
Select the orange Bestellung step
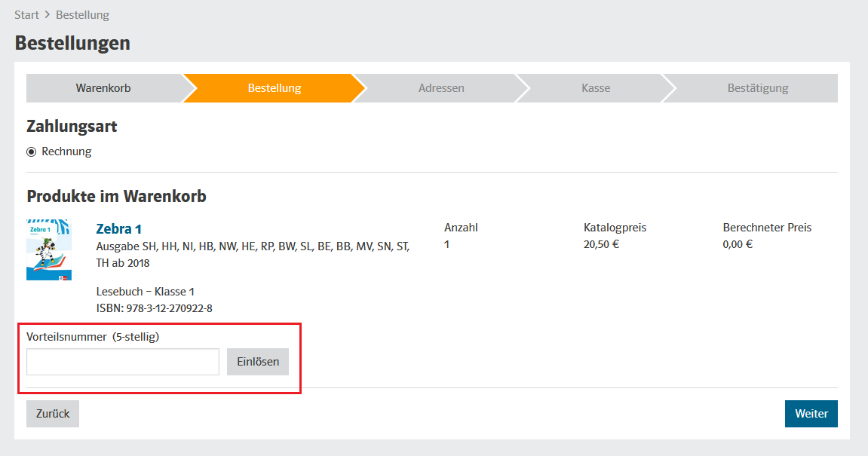[x=275, y=88]
